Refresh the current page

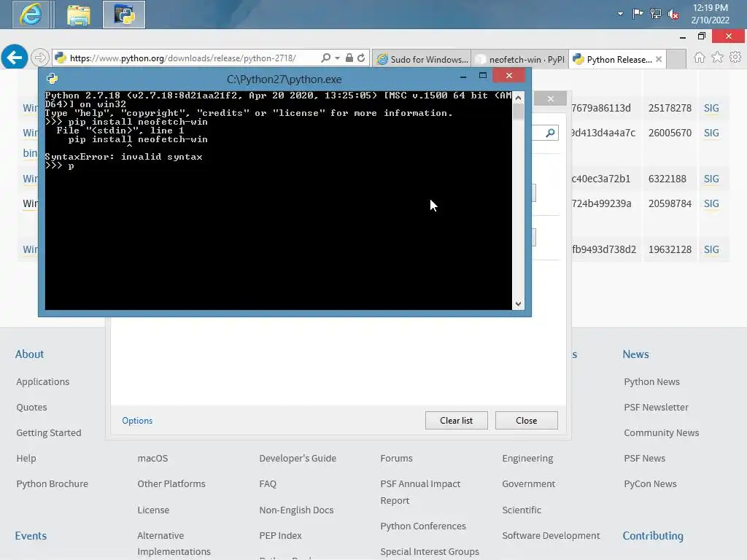361,58
